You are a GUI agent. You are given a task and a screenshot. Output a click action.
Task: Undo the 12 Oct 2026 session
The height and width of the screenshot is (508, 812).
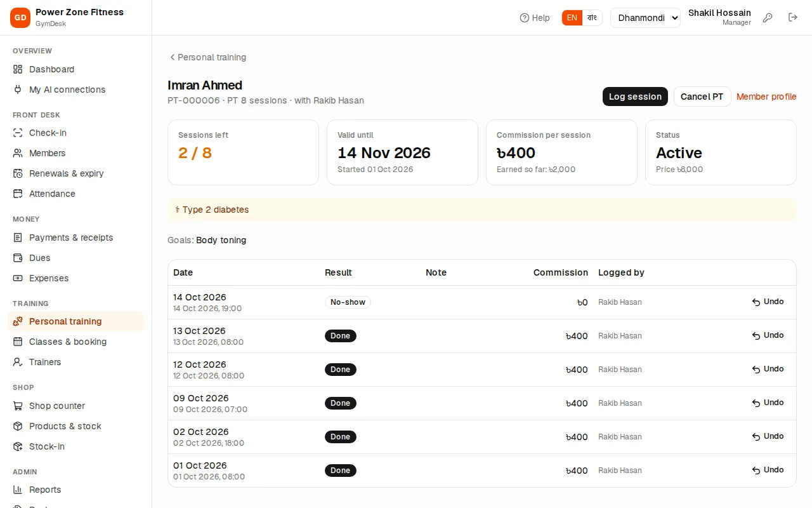click(x=768, y=369)
